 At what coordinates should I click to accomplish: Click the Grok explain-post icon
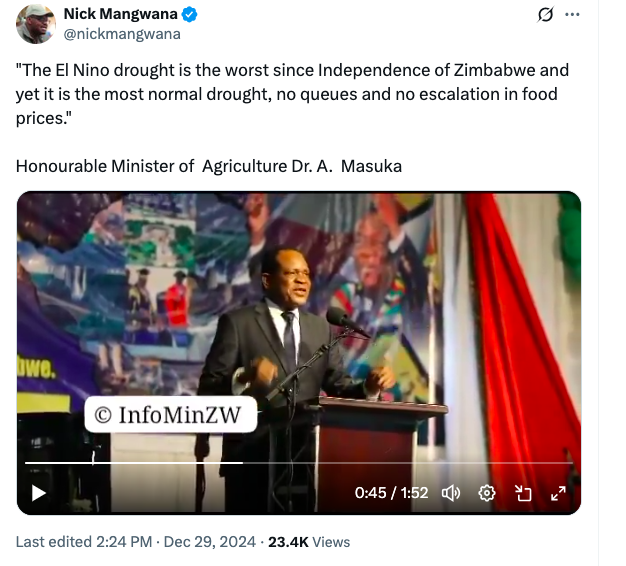(x=545, y=14)
